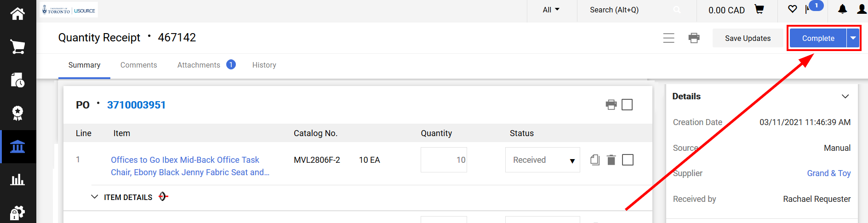The height and width of the screenshot is (223, 868).
Task: Open the notifications bell icon
Action: [x=842, y=10]
